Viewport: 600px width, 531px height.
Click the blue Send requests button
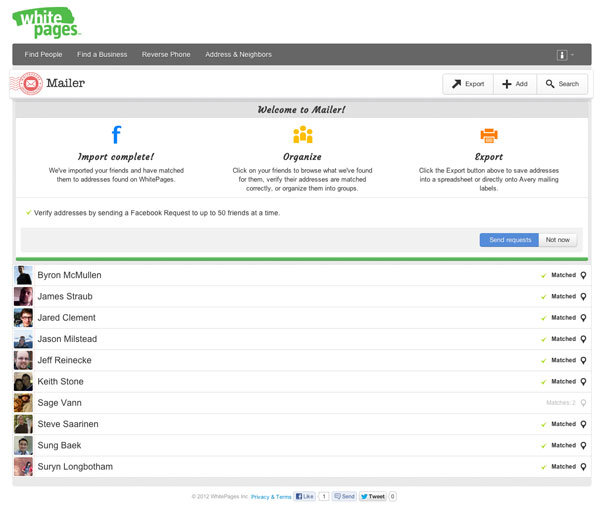click(509, 240)
